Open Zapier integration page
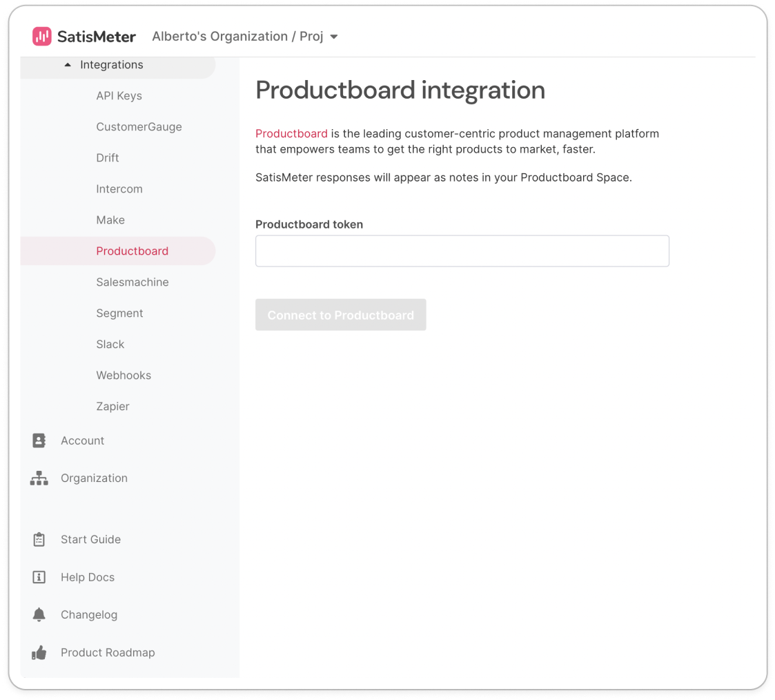Screen dimensions: 775x700 coord(112,407)
